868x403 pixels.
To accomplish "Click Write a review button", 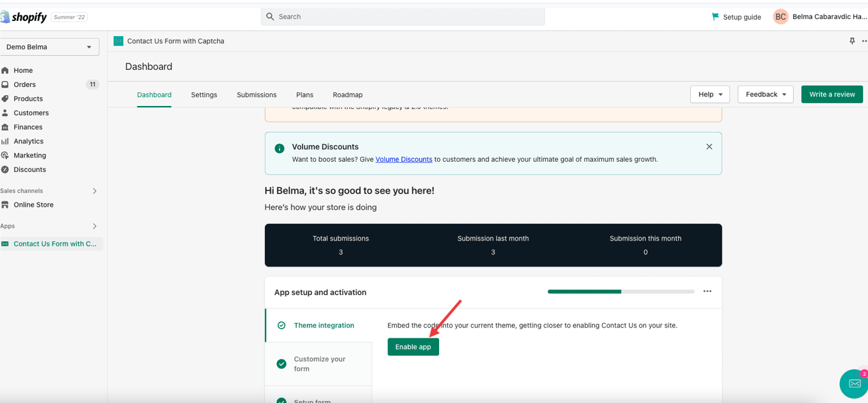I will point(832,94).
